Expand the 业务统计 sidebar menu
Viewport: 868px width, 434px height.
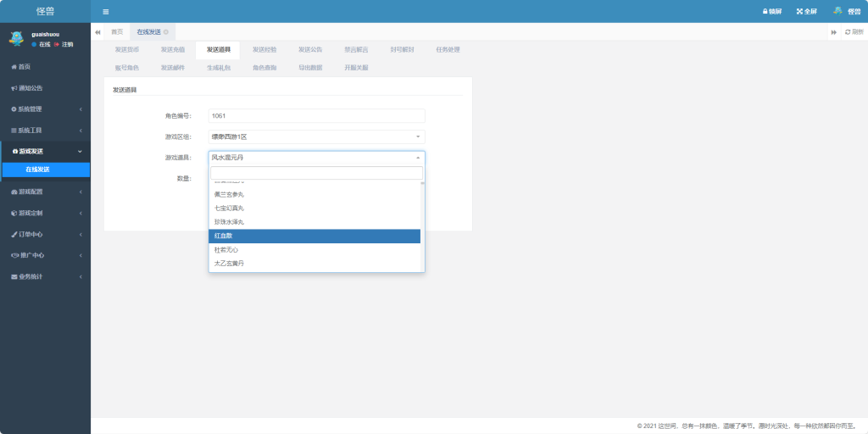pyautogui.click(x=45, y=276)
